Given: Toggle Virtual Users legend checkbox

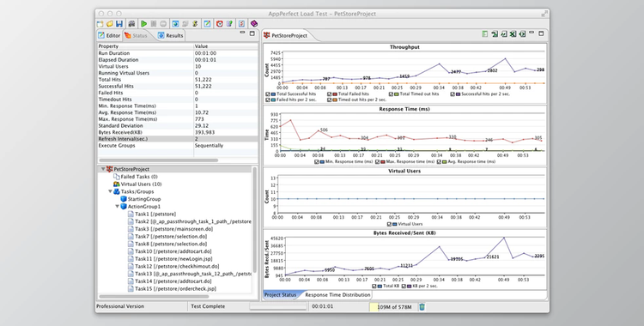Looking at the screenshot, I should click(x=389, y=224).
